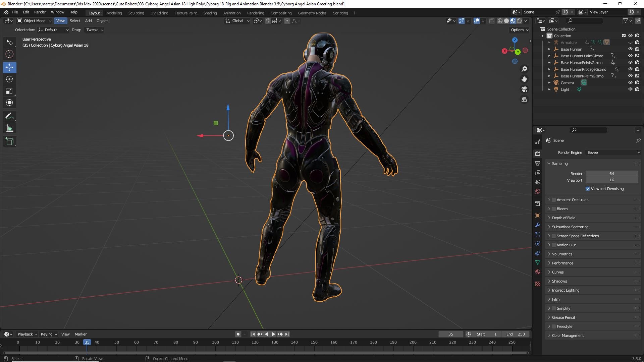Click the outliner search field

coord(585,21)
